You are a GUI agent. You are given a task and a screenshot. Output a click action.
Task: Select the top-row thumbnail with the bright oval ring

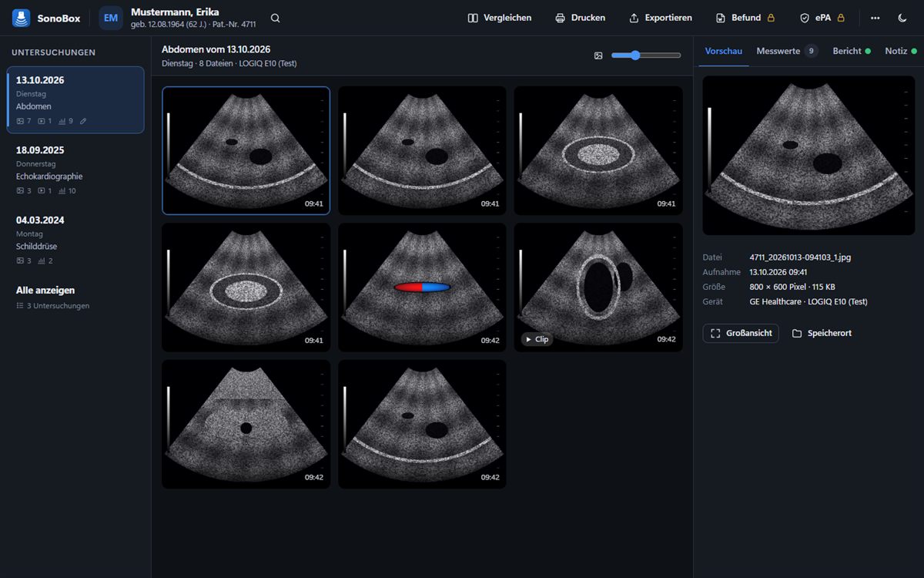click(598, 150)
